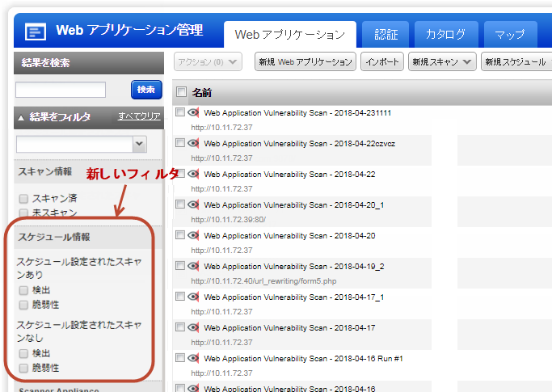The image size is (552, 392).
Task: Click eye icon for scan 2018-04-17_1
Action: point(193,297)
